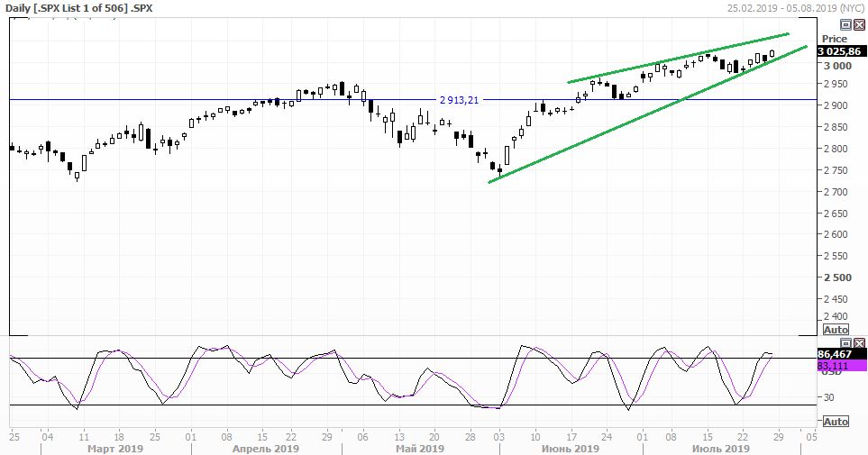Maximize the price chart pane
This screenshot has height=455, width=868.
pyautogui.click(x=845, y=24)
